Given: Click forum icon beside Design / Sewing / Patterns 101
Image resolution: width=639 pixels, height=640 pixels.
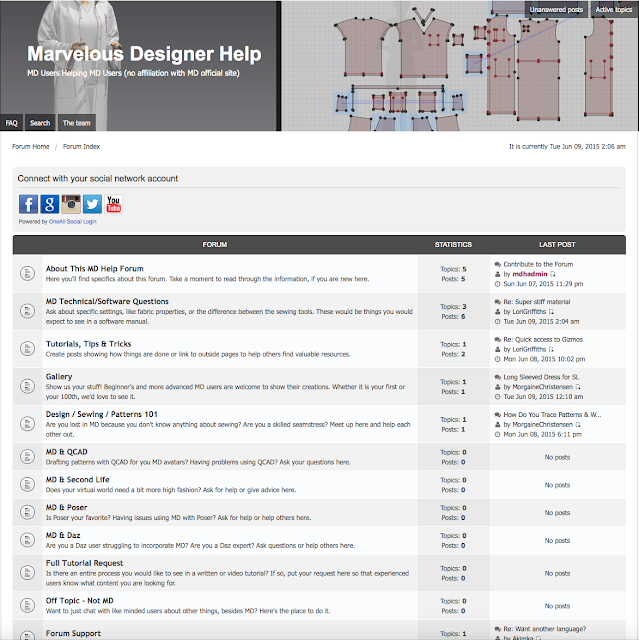Looking at the screenshot, I should (27, 424).
